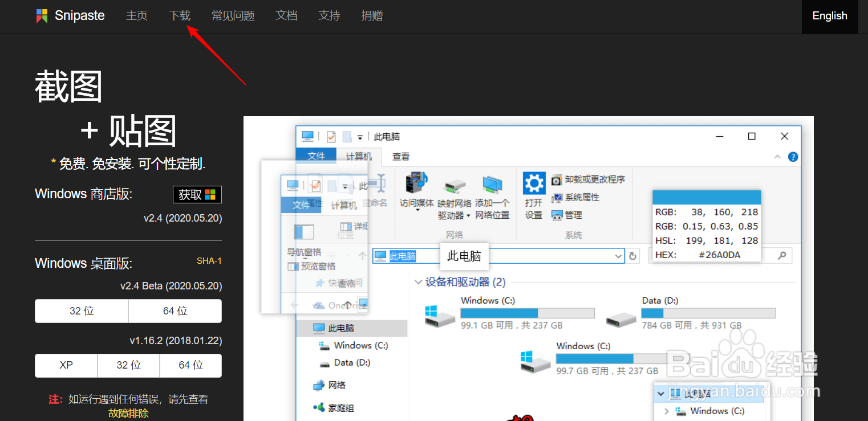Viewport: 868px width, 421px height.
Task: Open the 下载 nav item
Action: pyautogui.click(x=180, y=16)
